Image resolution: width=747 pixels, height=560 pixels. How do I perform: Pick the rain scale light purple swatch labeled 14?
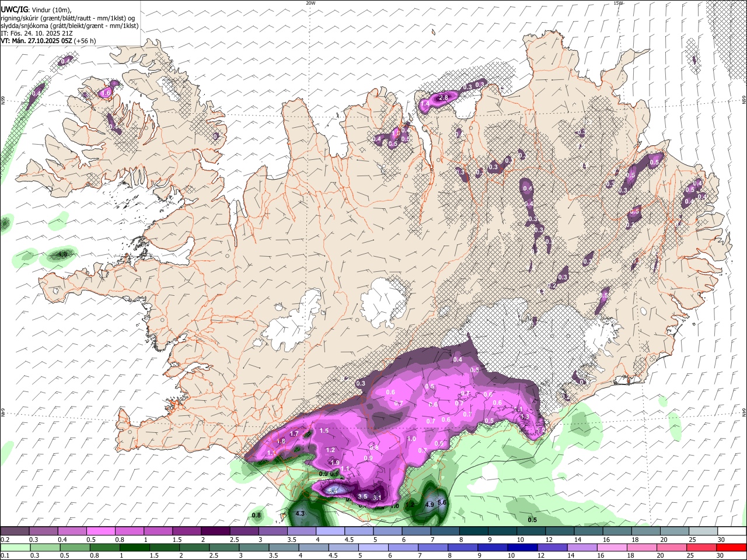[582, 547]
